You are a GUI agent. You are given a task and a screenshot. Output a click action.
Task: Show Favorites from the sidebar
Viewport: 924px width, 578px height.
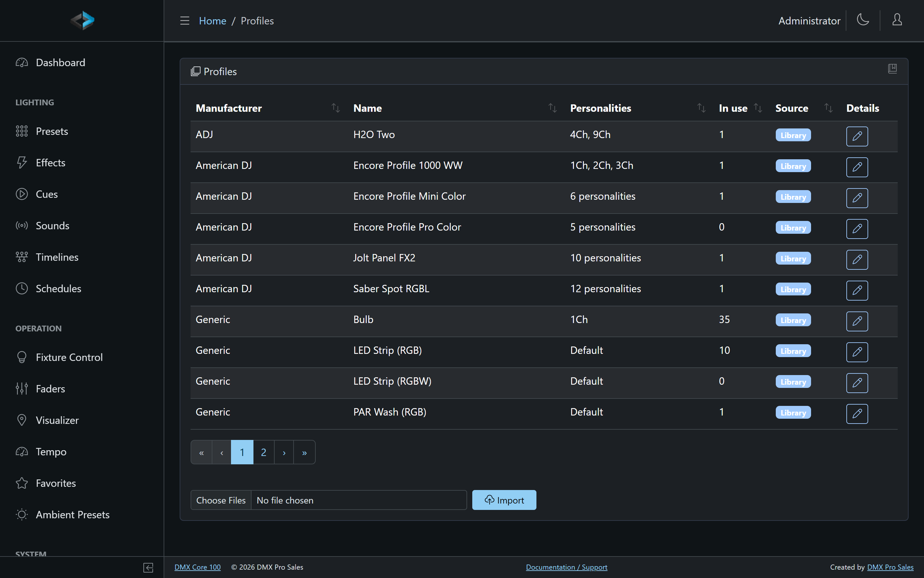click(x=82, y=483)
